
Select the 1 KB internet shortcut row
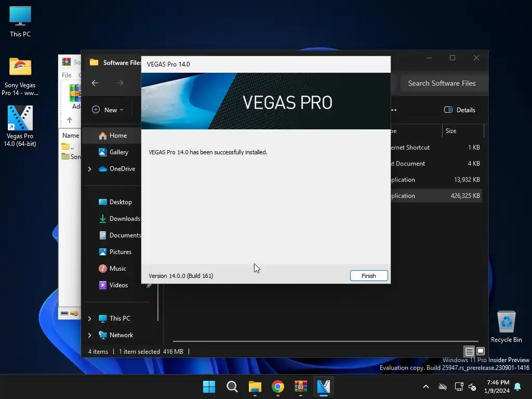[436, 147]
